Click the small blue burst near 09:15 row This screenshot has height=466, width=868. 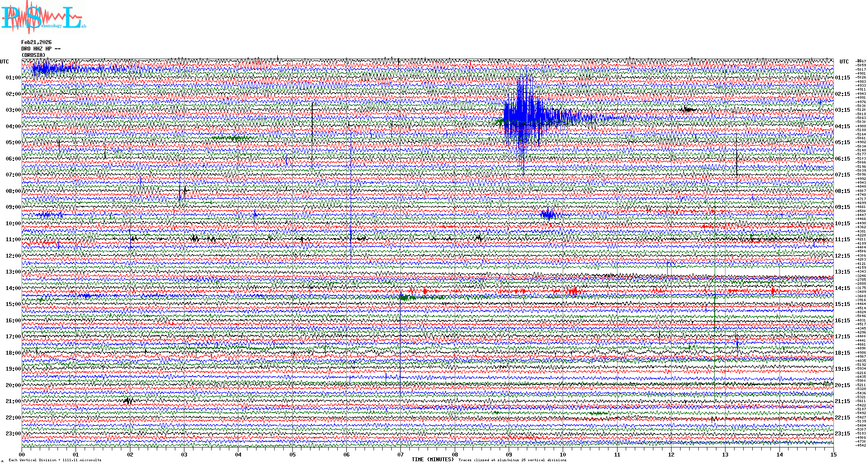[x=548, y=214]
